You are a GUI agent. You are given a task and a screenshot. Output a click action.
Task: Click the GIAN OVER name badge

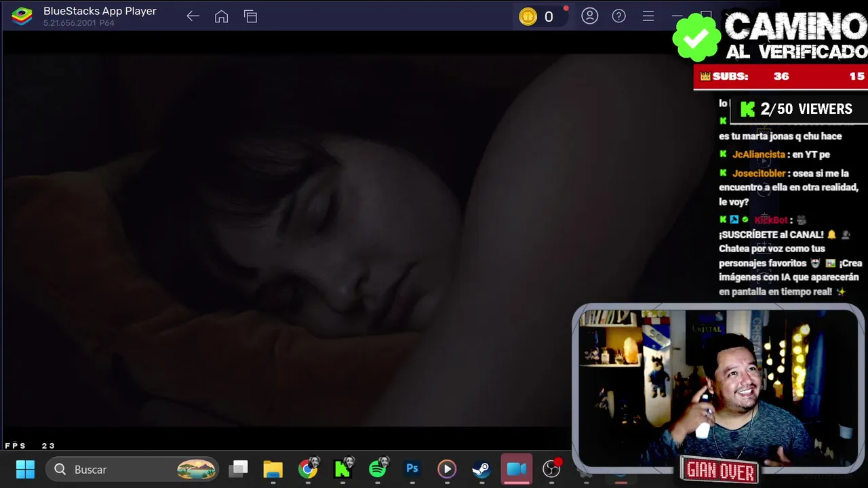click(x=720, y=470)
